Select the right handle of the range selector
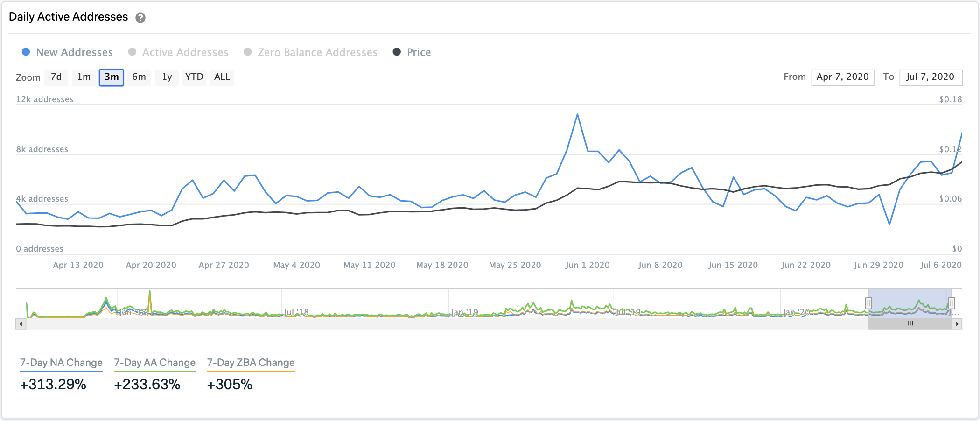Screen dimensions: 980x421 tap(952, 303)
